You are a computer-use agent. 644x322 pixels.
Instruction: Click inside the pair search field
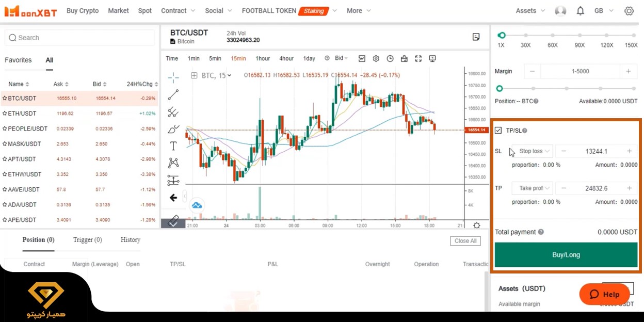79,37
